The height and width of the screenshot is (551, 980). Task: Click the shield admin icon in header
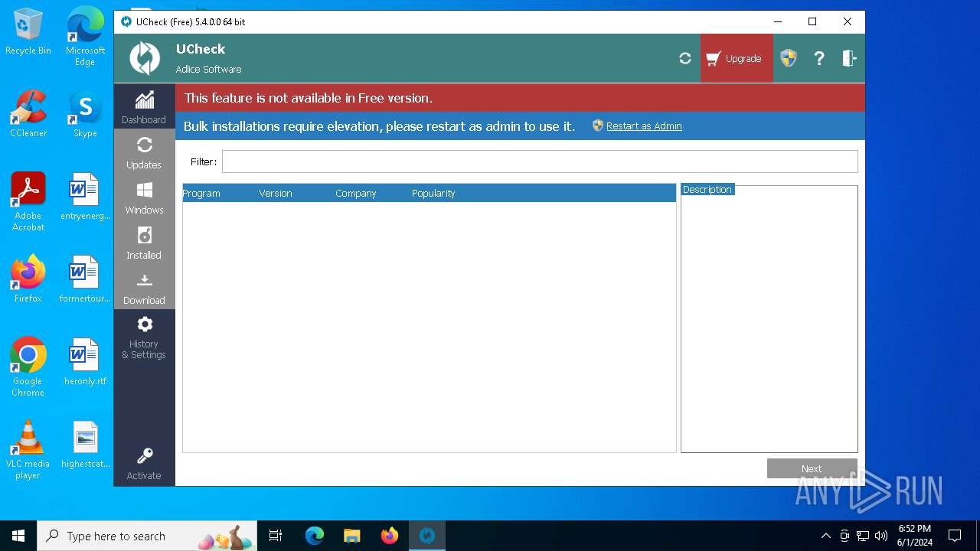[789, 58]
